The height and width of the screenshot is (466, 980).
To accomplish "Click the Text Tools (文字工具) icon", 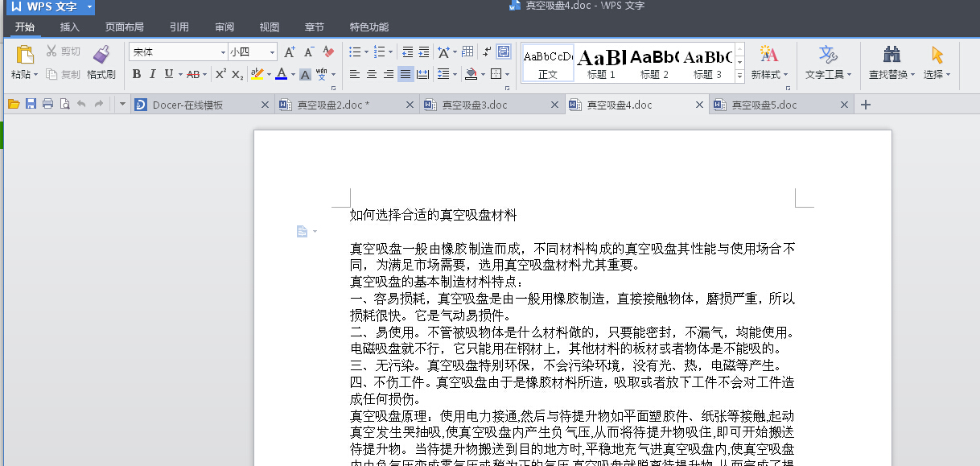I will pos(828,55).
